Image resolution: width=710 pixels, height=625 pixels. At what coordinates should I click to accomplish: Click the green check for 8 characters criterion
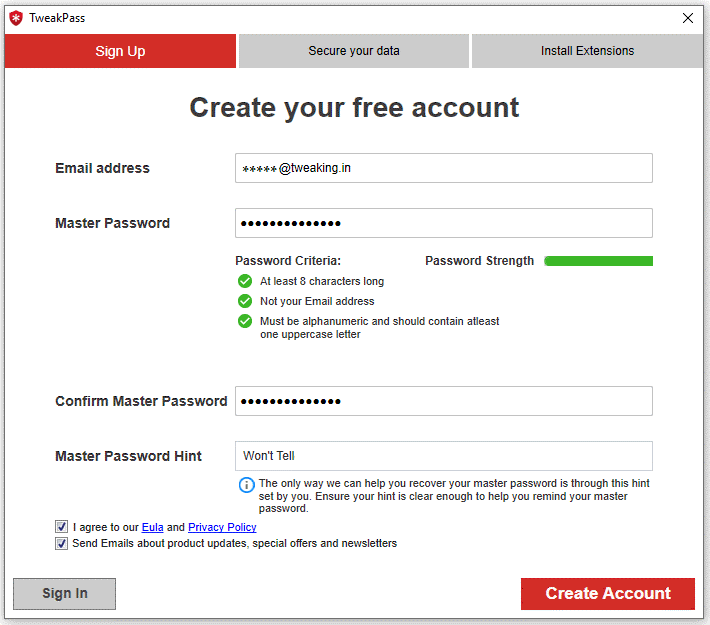coord(245,281)
